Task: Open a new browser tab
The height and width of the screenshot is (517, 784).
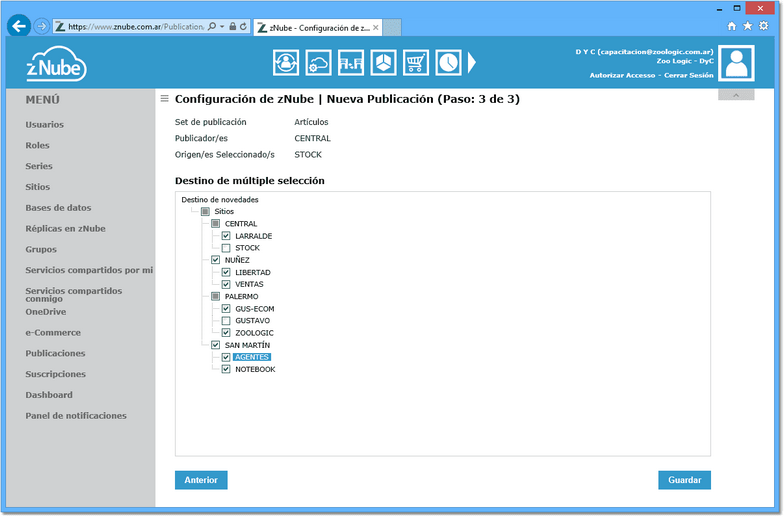Action: [x=392, y=28]
